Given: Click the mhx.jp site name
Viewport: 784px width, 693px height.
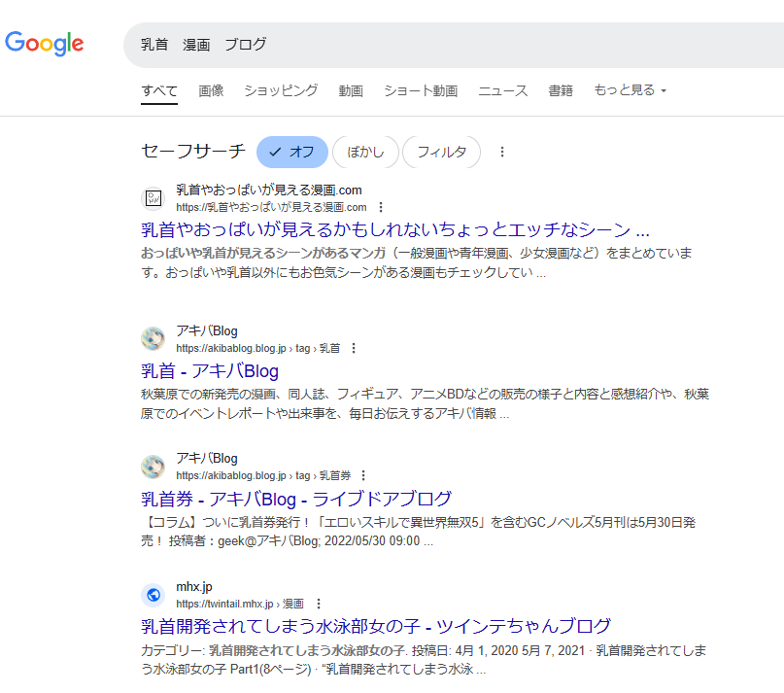Looking at the screenshot, I should tap(194, 587).
